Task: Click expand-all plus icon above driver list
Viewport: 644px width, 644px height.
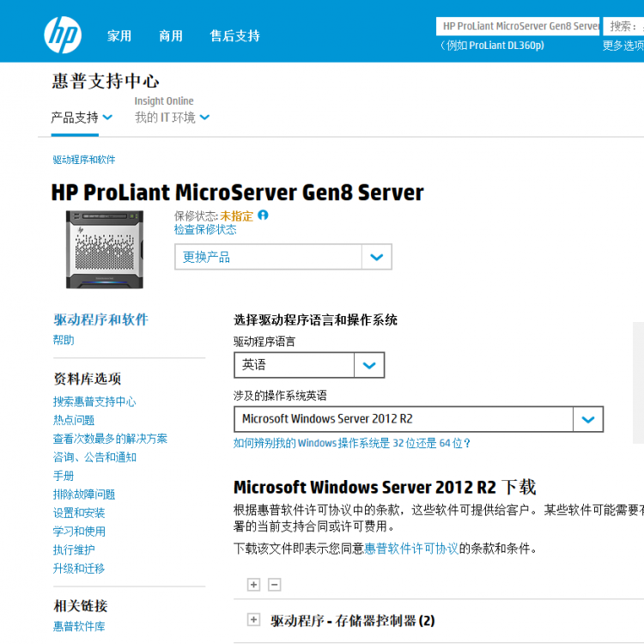Action: (x=254, y=584)
